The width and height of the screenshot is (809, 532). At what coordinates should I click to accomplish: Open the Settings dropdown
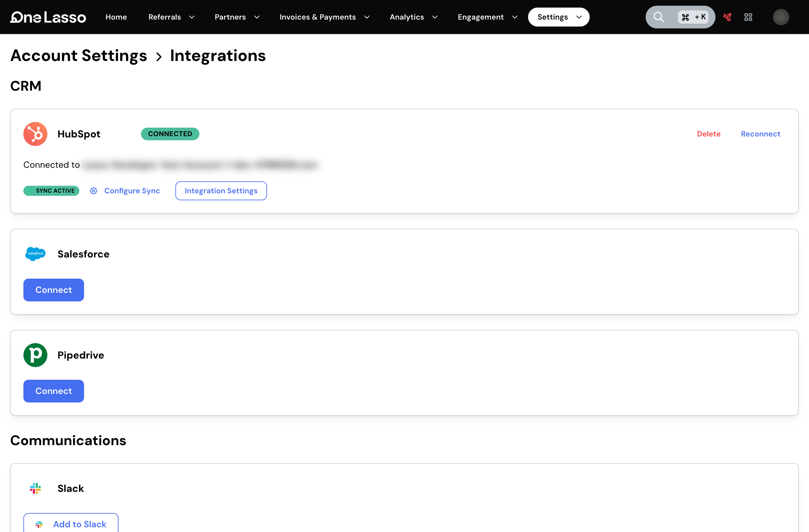[558, 17]
